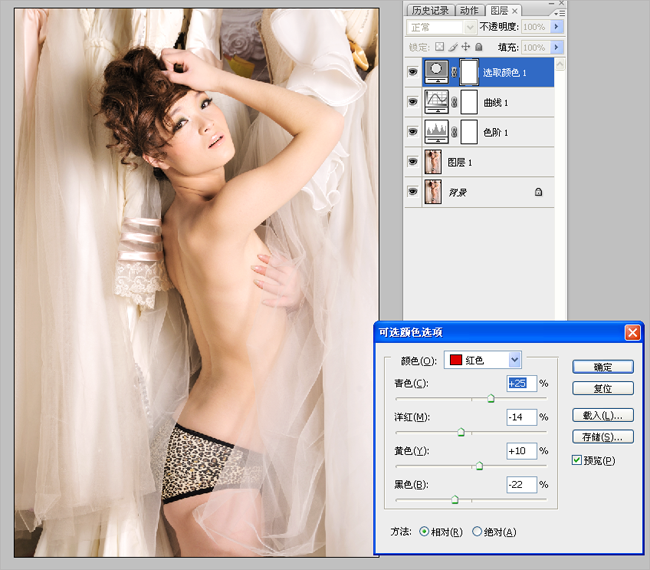Screen dimensions: 650x570
Task: Click the Selective Color layer mask thumbnail
Action: (469, 73)
